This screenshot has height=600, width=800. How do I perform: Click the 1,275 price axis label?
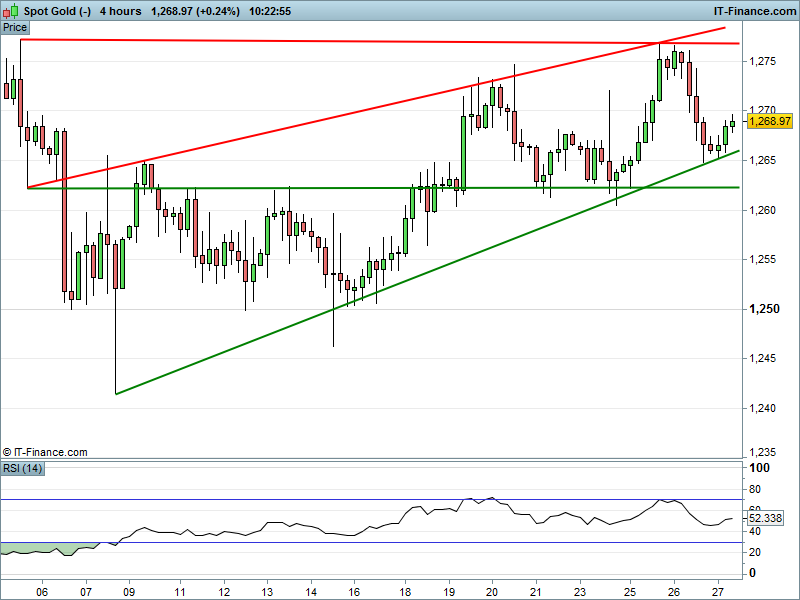[762, 61]
